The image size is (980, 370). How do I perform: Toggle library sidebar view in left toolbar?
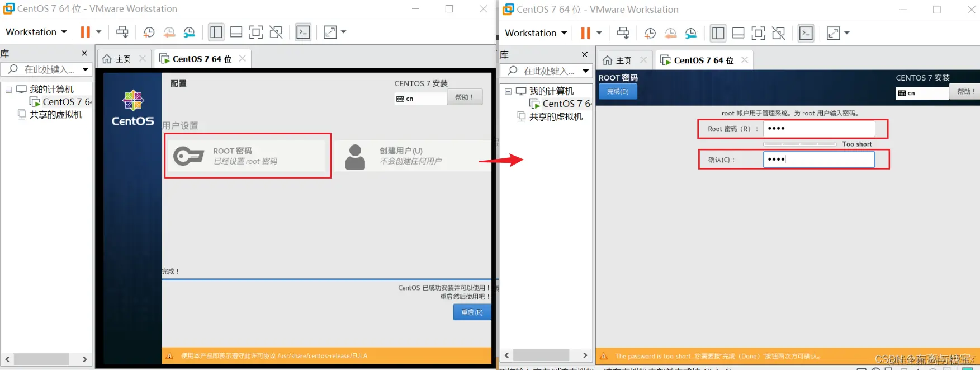[216, 32]
